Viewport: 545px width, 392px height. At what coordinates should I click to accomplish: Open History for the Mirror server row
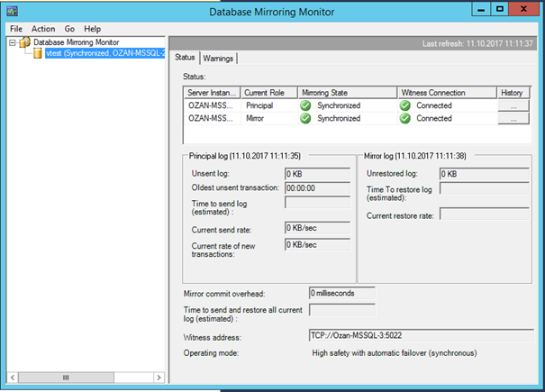coord(513,118)
